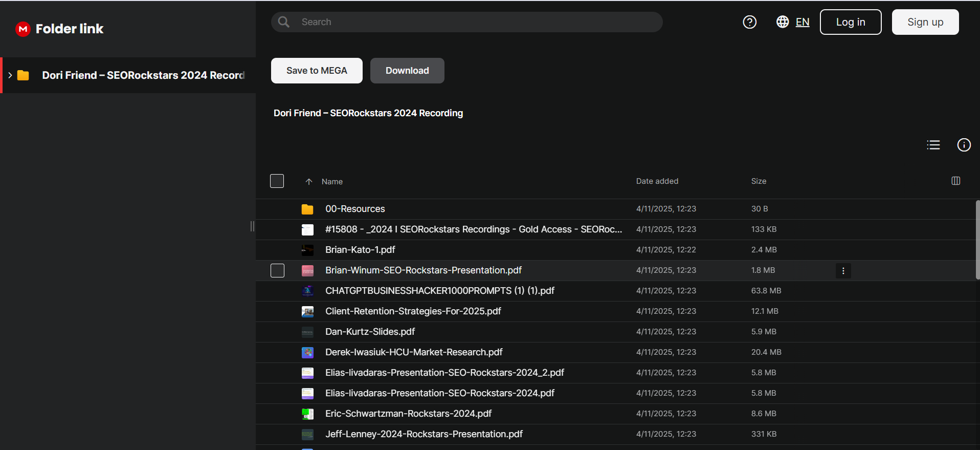Image resolution: width=980 pixels, height=450 pixels.
Task: Sort files by Size column
Action: coord(759,181)
